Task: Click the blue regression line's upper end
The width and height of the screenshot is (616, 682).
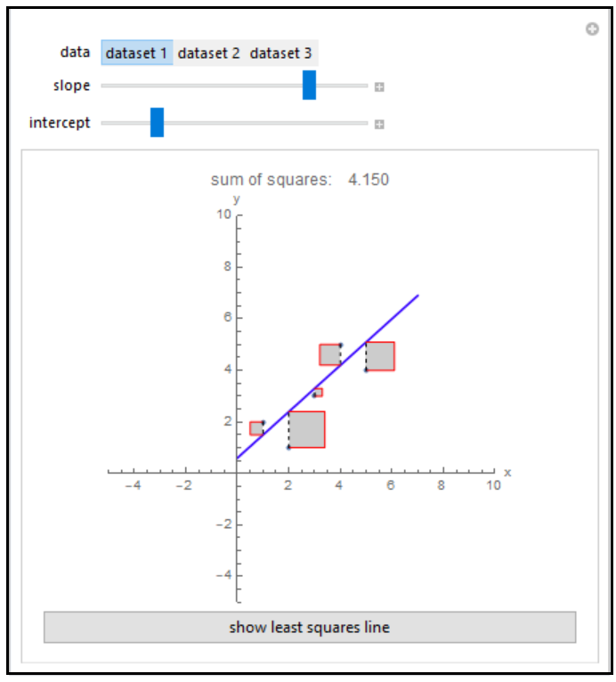Action: click(417, 296)
